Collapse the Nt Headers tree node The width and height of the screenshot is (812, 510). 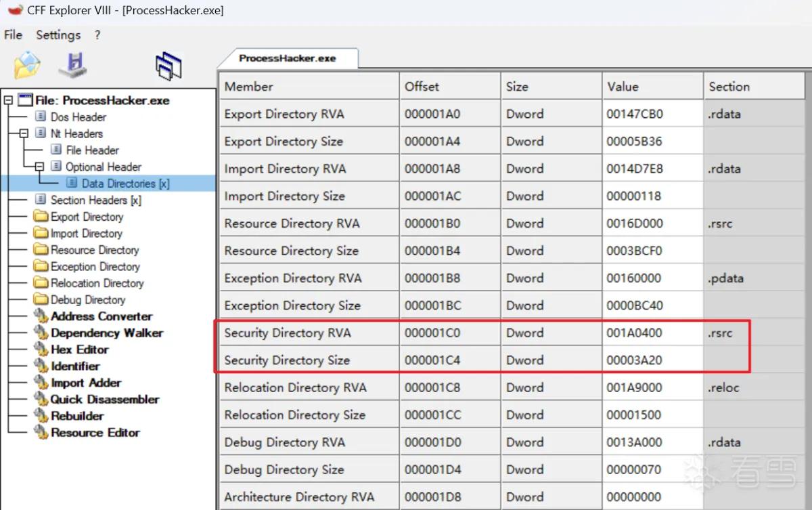(x=23, y=133)
